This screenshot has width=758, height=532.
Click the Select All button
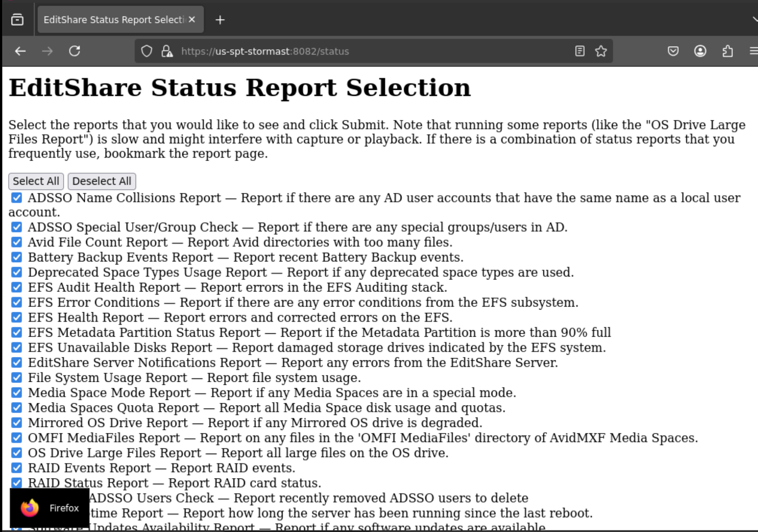click(x=36, y=181)
